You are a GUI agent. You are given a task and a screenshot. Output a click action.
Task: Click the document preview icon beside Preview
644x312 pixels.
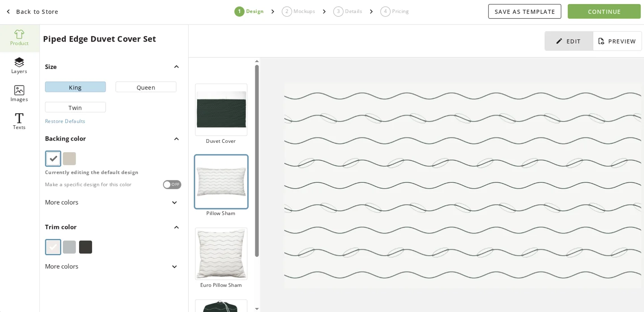(601, 41)
